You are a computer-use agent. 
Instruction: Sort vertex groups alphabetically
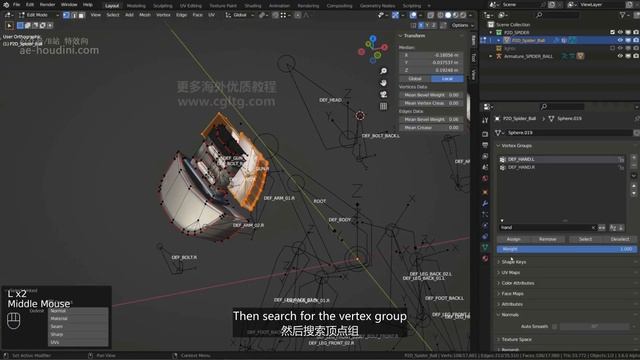613,228
